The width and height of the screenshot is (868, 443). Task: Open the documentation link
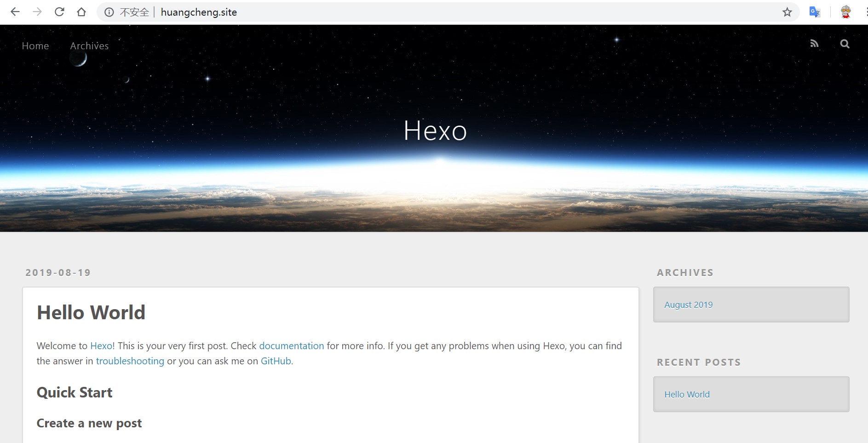click(291, 346)
